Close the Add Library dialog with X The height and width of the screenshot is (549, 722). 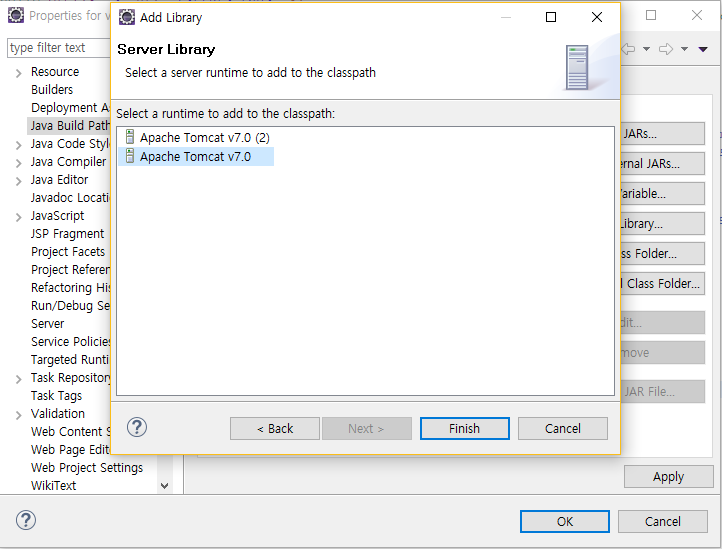pos(597,17)
